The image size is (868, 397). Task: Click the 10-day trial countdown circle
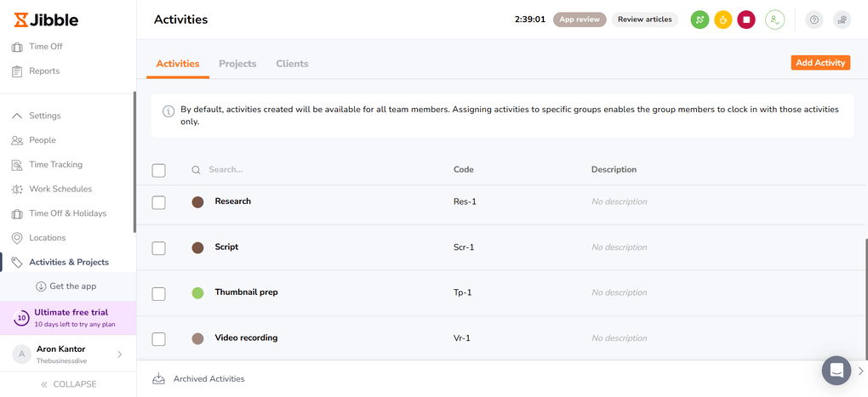coord(21,318)
